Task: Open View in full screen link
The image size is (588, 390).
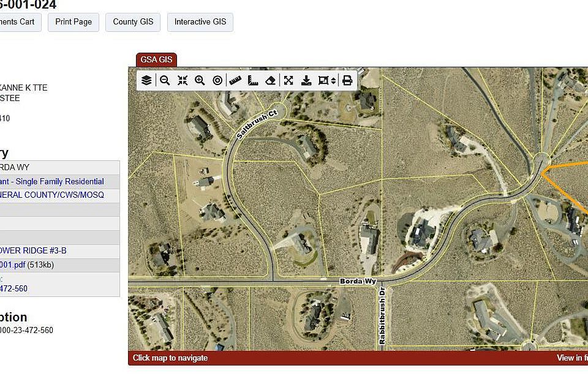Action: [572, 358]
